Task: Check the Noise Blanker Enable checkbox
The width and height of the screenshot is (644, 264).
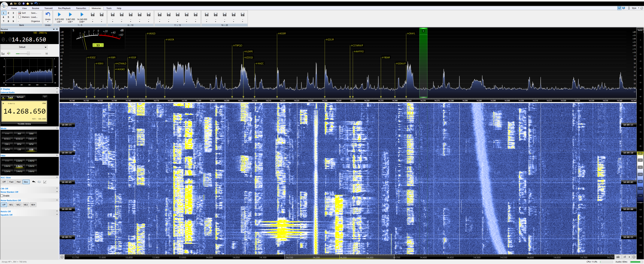Action: [x=2, y=196]
